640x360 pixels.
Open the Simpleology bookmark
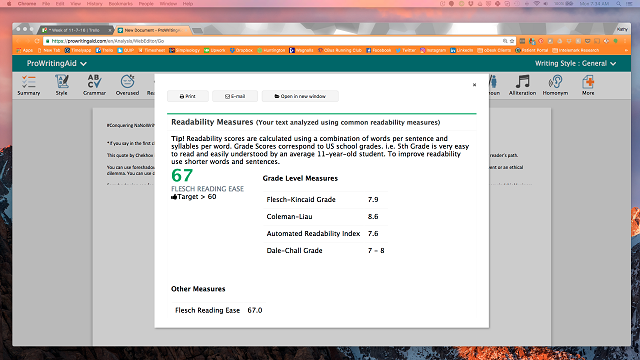[184, 51]
